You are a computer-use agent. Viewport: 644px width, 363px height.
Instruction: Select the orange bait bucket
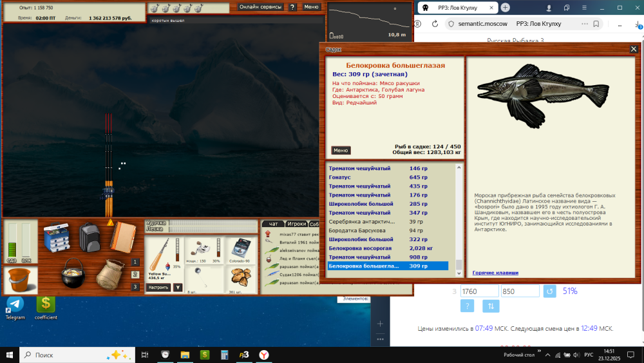(19, 280)
